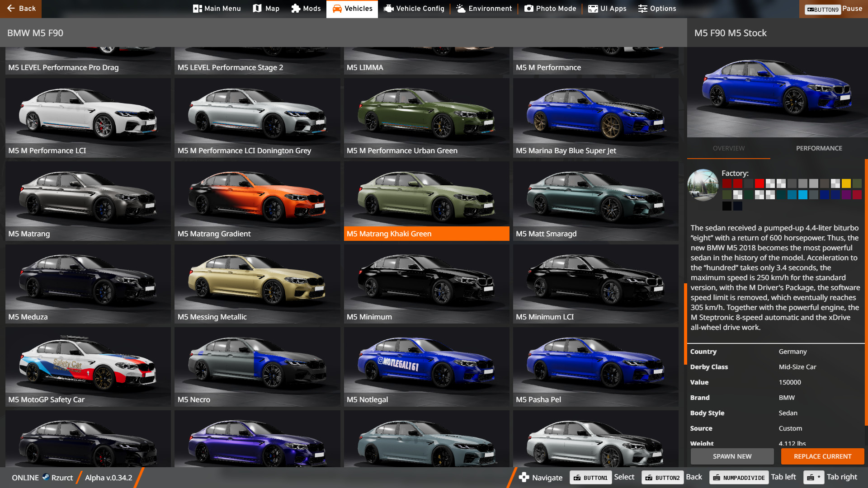The height and width of the screenshot is (488, 868).
Task: Select M5 Marina Bay Blue Super Jet
Action: (x=595, y=118)
